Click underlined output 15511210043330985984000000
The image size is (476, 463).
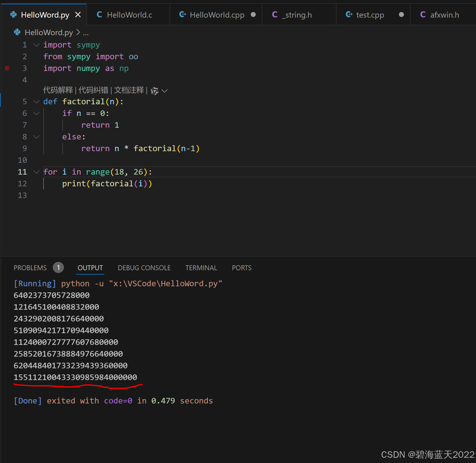pyautogui.click(x=75, y=377)
